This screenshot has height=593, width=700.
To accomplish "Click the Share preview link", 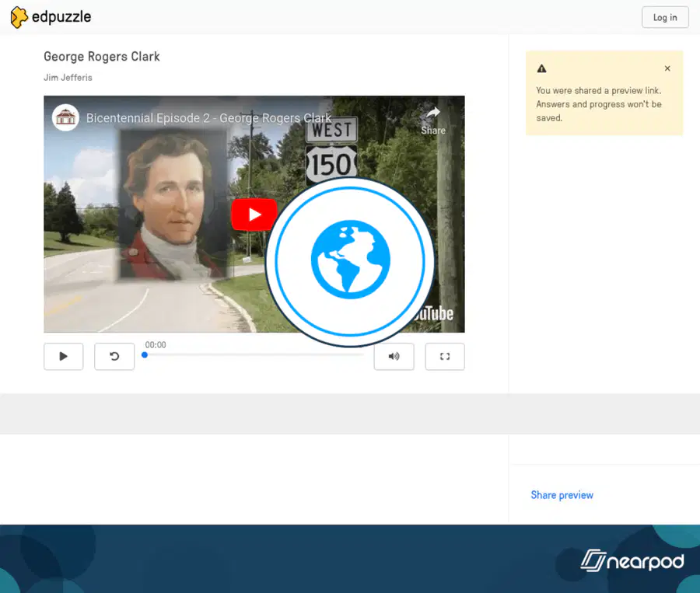I will click(562, 495).
